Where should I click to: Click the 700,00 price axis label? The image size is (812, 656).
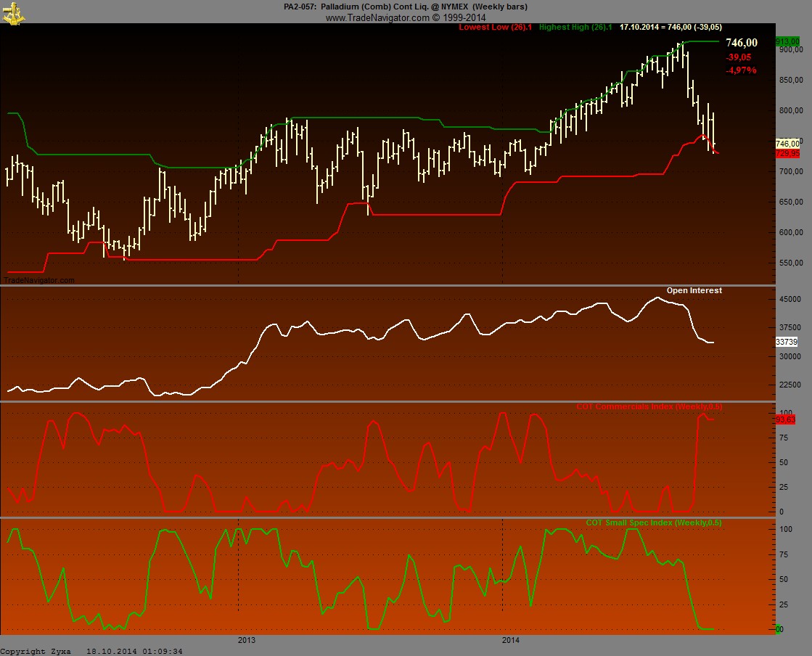point(791,171)
